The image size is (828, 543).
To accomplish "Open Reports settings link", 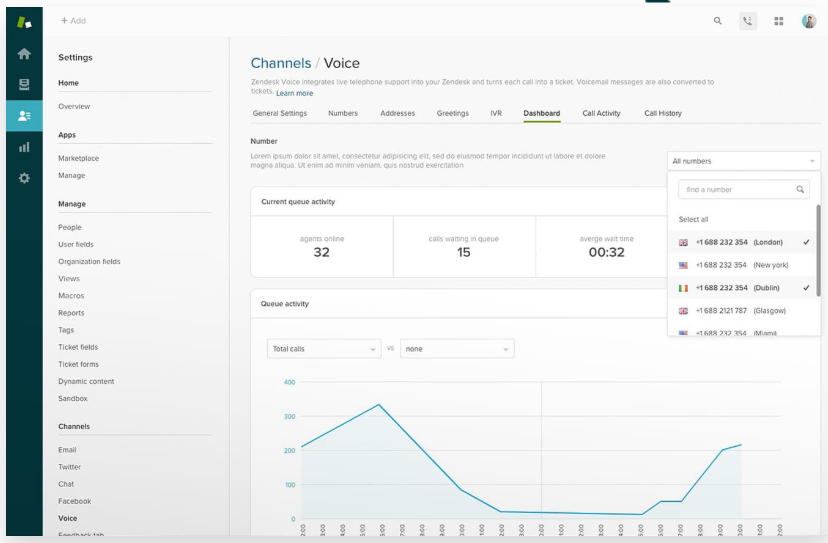I will tap(71, 313).
